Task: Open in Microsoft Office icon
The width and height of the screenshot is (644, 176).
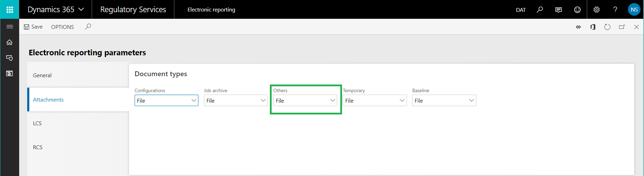Action: (593, 27)
